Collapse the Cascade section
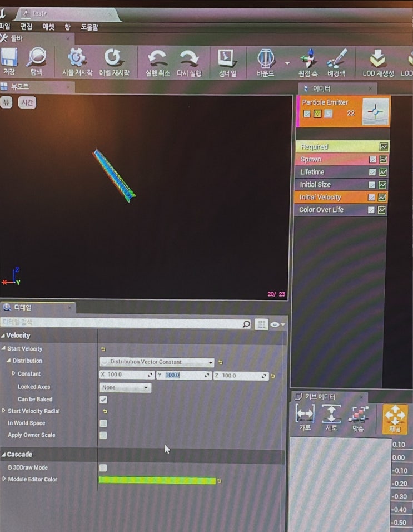 (x=3, y=455)
